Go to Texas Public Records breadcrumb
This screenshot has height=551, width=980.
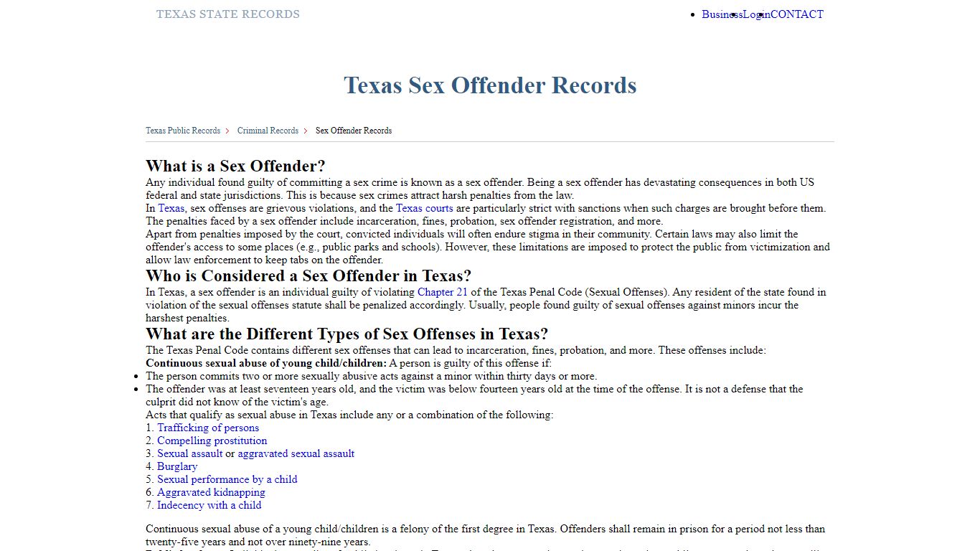[183, 131]
